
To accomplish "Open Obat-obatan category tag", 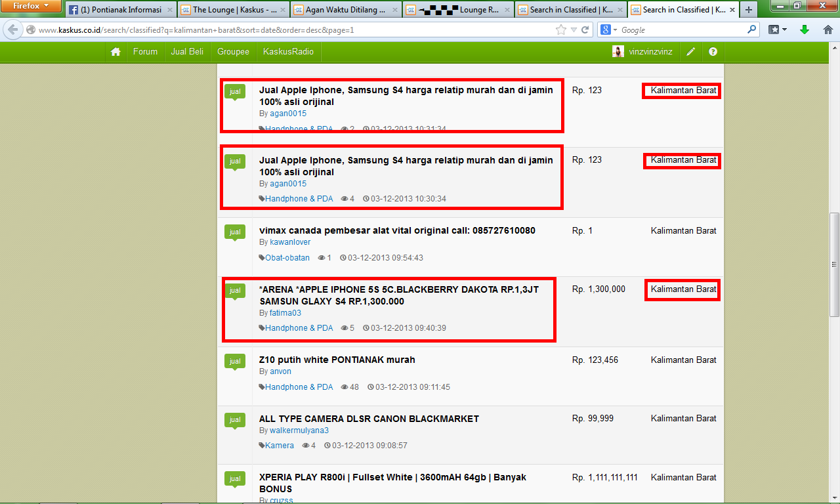I will pyautogui.click(x=287, y=258).
